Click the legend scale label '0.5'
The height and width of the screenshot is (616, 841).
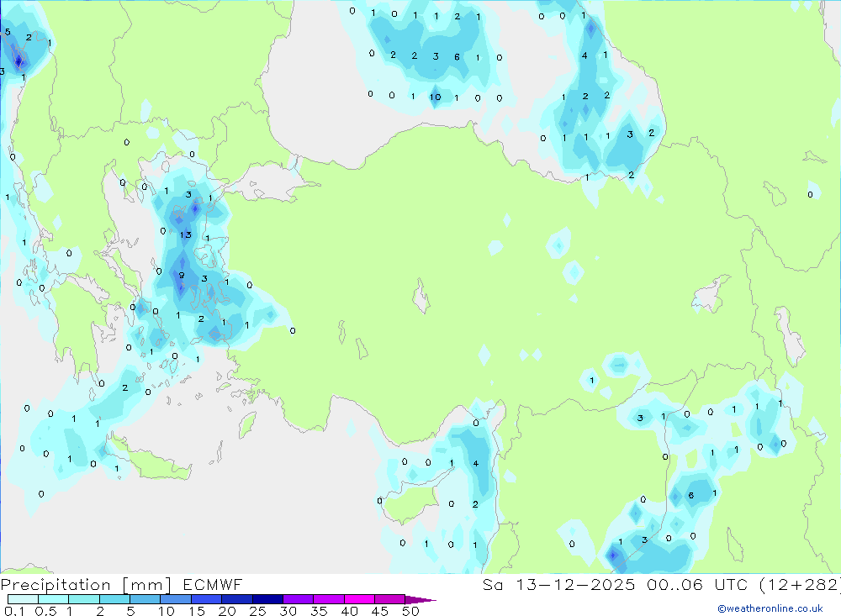(45, 611)
